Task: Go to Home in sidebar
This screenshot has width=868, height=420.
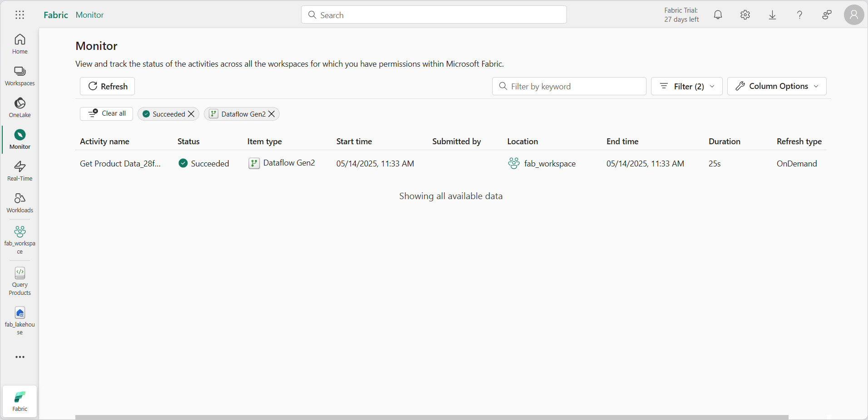Action: [x=20, y=44]
